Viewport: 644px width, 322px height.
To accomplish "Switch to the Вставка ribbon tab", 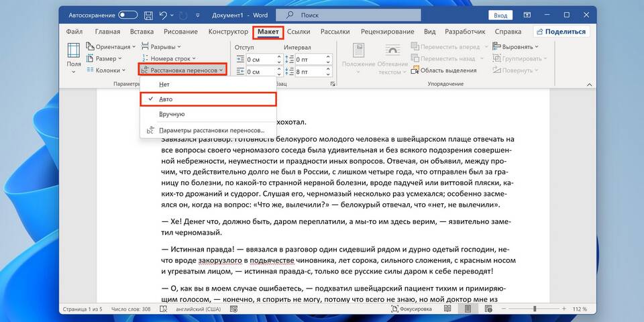I will [142, 32].
